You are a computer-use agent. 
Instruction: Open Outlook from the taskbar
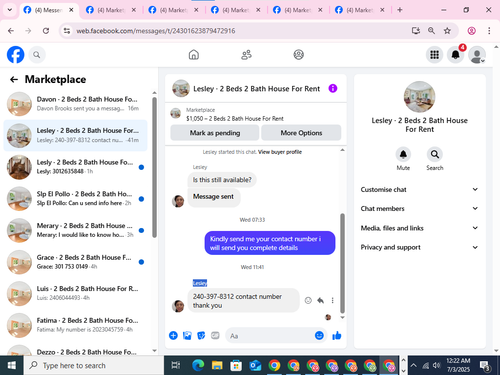click(x=255, y=365)
